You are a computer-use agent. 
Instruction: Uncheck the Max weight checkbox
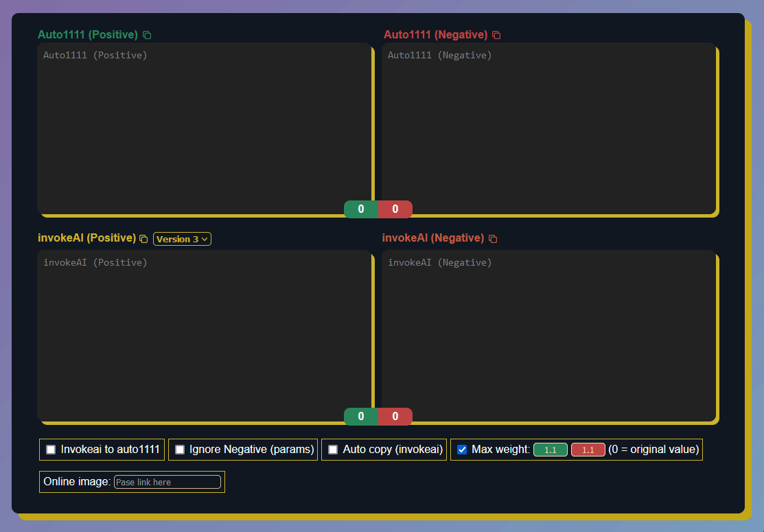(x=462, y=449)
